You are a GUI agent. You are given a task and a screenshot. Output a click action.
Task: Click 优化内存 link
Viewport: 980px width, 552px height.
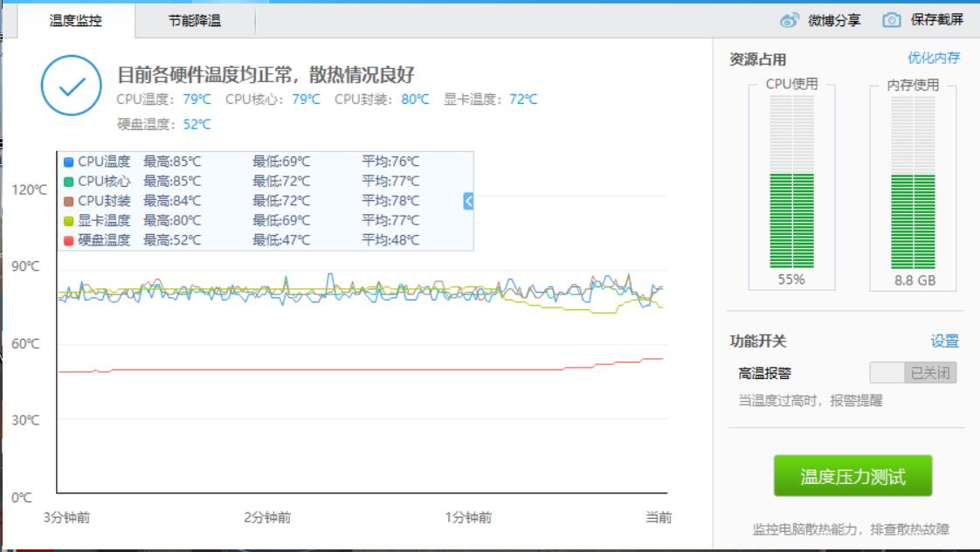pyautogui.click(x=934, y=59)
